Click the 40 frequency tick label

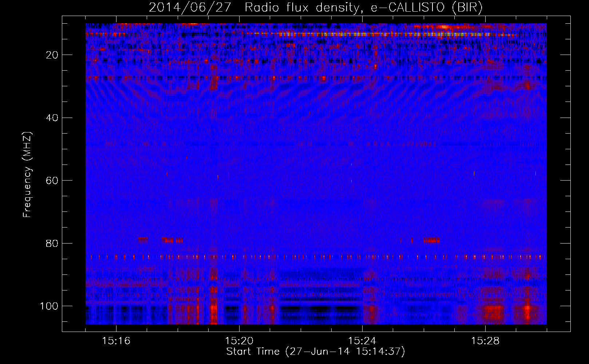tap(52, 118)
